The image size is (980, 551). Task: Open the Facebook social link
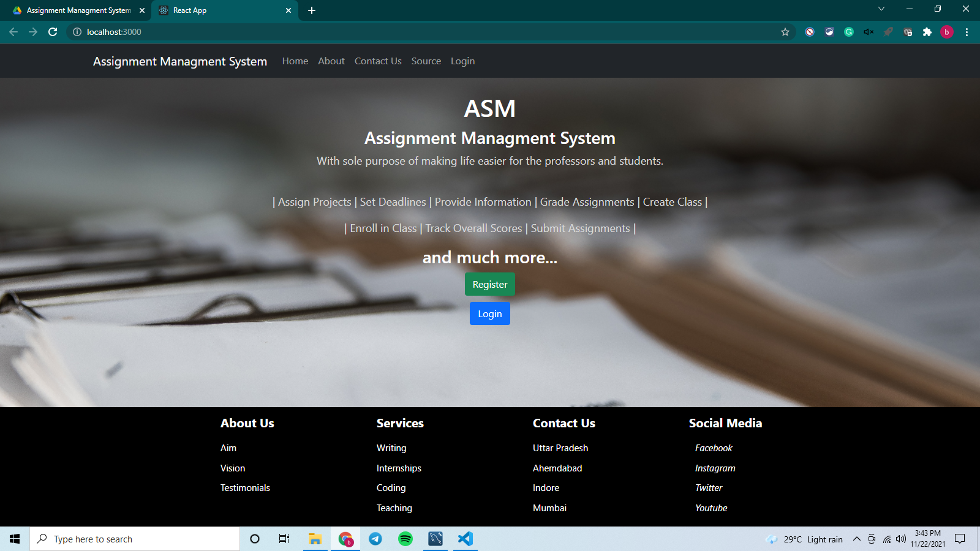(x=714, y=448)
